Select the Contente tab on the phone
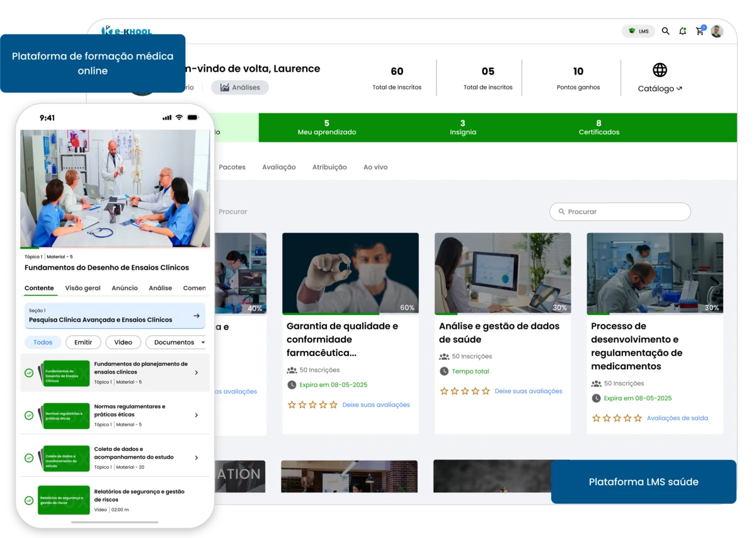 (40, 288)
